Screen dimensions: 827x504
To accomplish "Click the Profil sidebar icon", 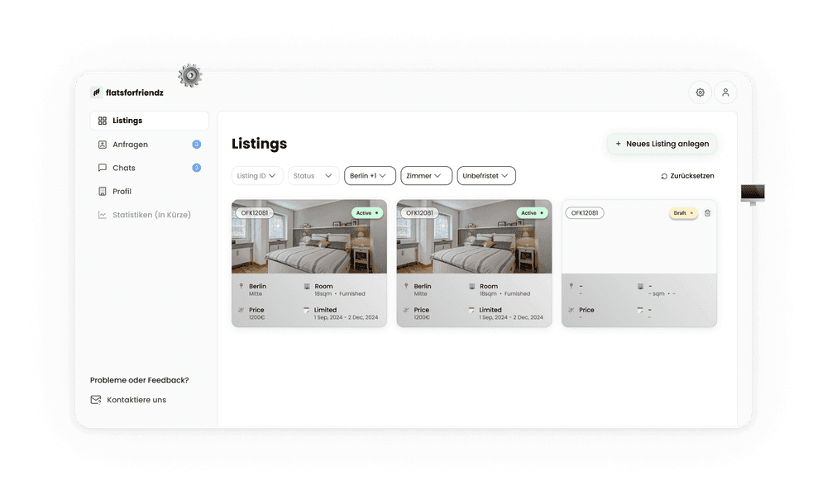I will (103, 192).
